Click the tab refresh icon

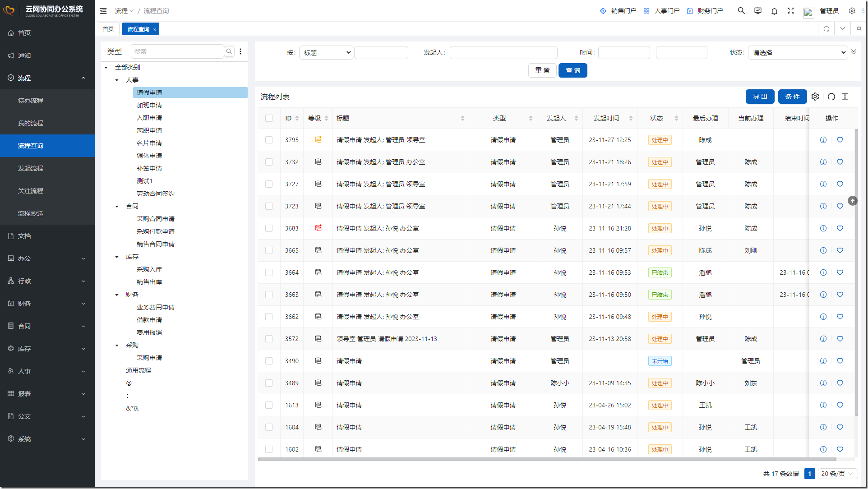(x=826, y=29)
